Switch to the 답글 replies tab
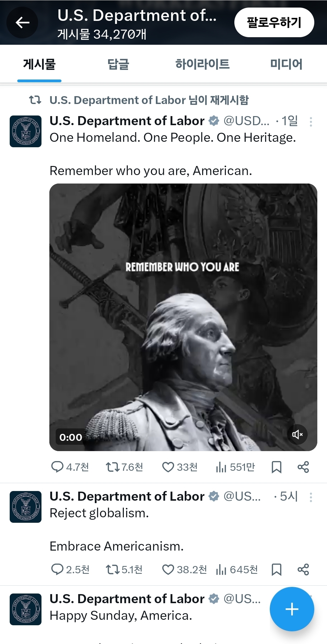Screen dimensions: 327x644 pos(118,64)
